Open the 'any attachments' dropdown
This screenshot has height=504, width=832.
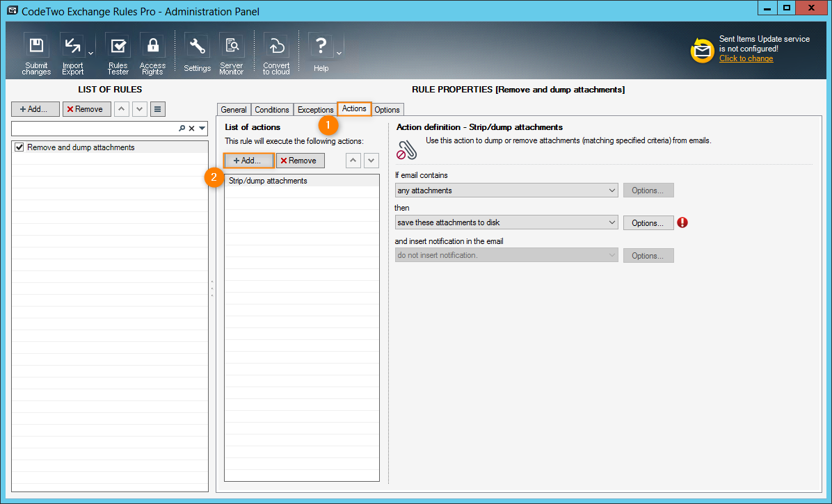(x=506, y=190)
